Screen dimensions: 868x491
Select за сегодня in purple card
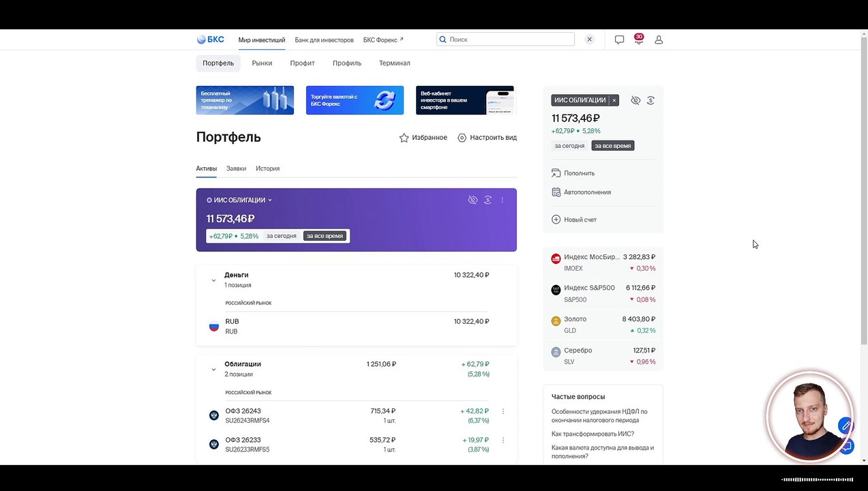point(281,236)
